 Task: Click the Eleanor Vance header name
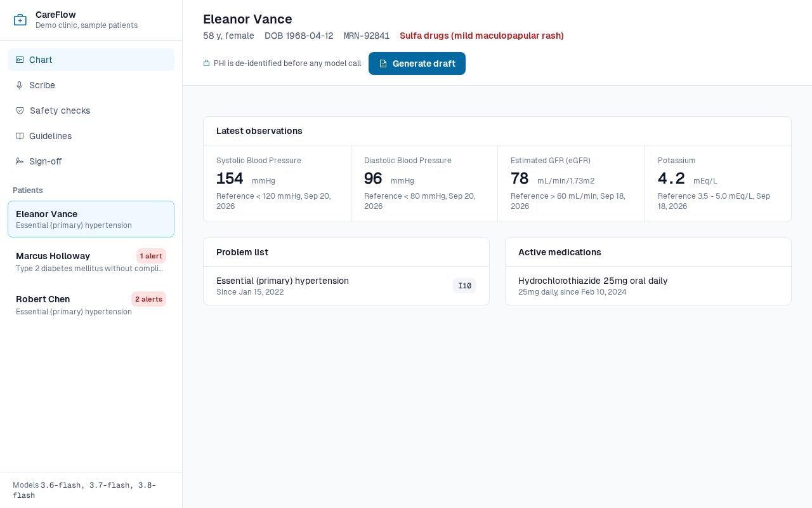247,19
